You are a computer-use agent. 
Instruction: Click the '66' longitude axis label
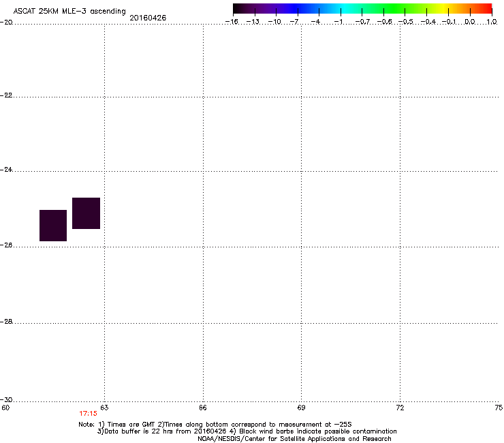202,408
